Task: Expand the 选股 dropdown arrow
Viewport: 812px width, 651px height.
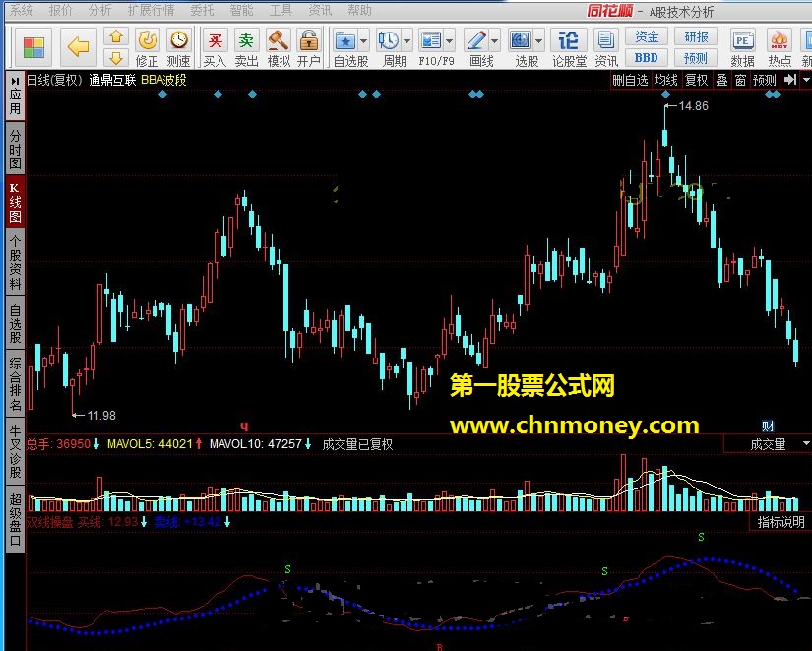Action: tap(538, 41)
